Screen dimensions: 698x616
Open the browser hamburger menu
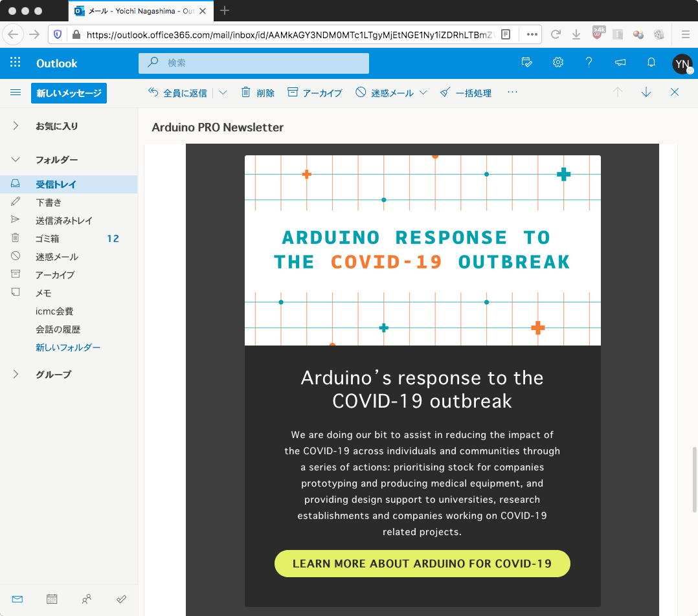(x=686, y=34)
